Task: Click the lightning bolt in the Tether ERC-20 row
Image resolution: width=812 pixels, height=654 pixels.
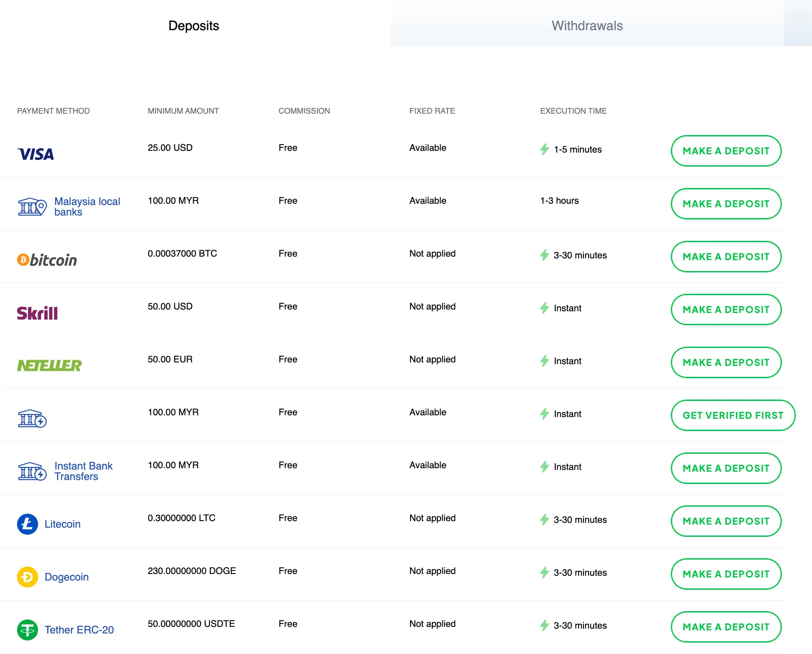Action: coord(545,626)
